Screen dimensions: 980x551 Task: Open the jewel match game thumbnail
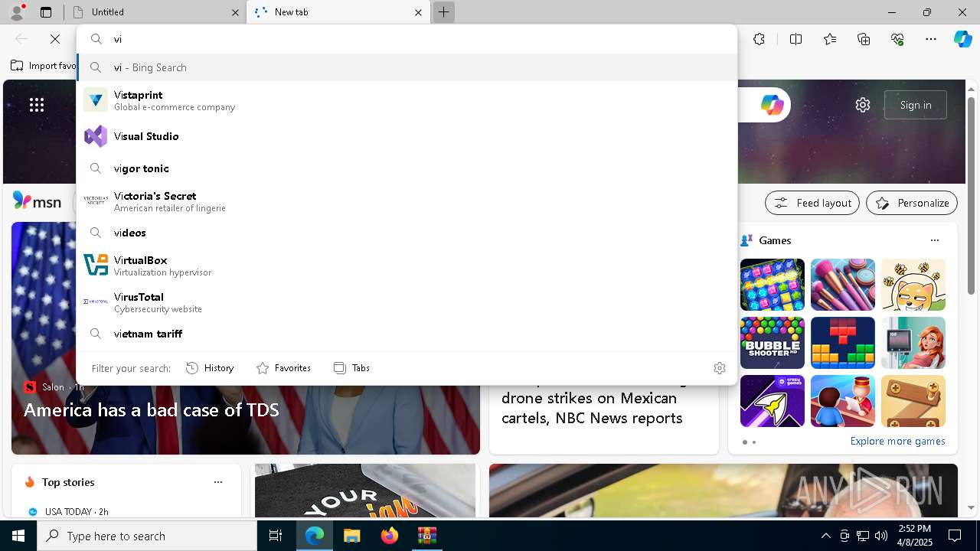tap(773, 285)
